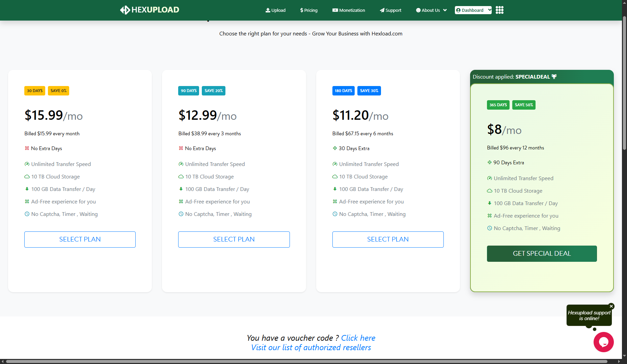Click the speed gauge icon in $15.99 plan
This screenshot has width=627, height=364.
[x=27, y=164]
